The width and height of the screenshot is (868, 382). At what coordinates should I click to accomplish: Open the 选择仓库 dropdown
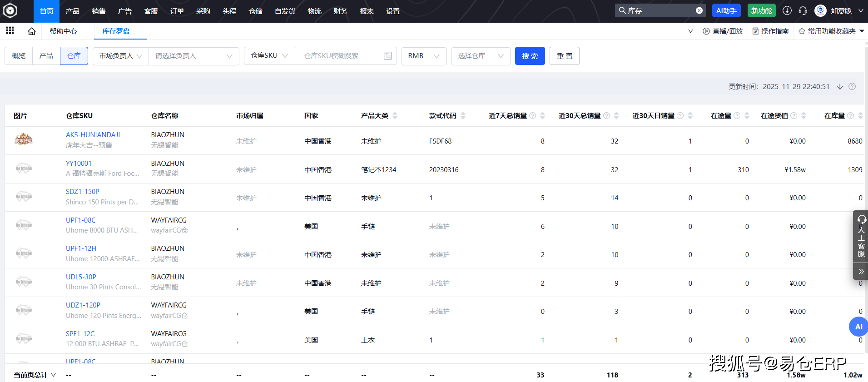pyautogui.click(x=480, y=56)
